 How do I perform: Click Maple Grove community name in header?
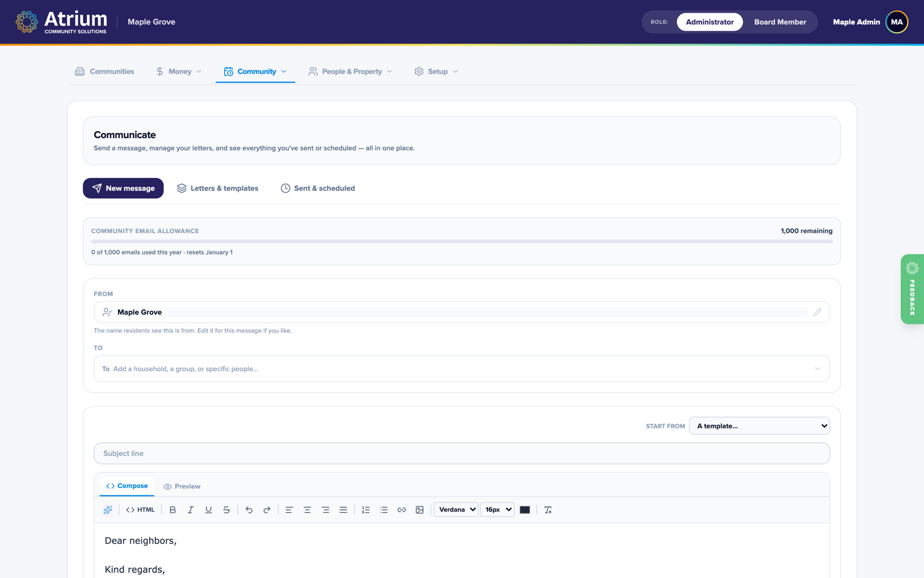(x=151, y=22)
